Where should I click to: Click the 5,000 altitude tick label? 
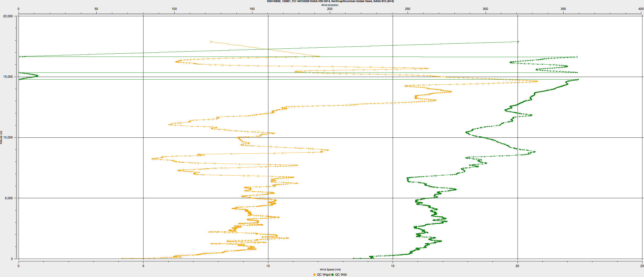coord(9,198)
